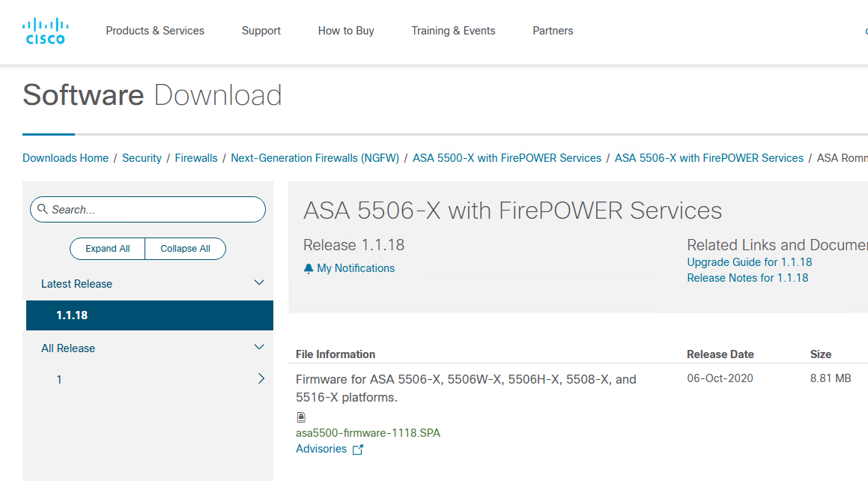868x481 pixels.
Task: Open My Notifications link
Action: pyautogui.click(x=356, y=268)
